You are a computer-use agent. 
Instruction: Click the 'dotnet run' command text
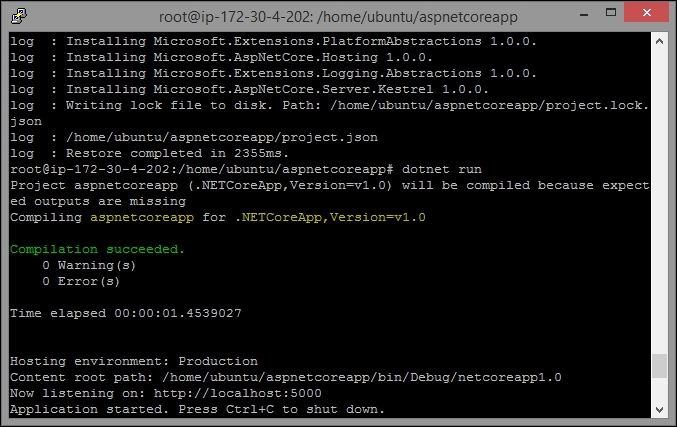(442, 169)
